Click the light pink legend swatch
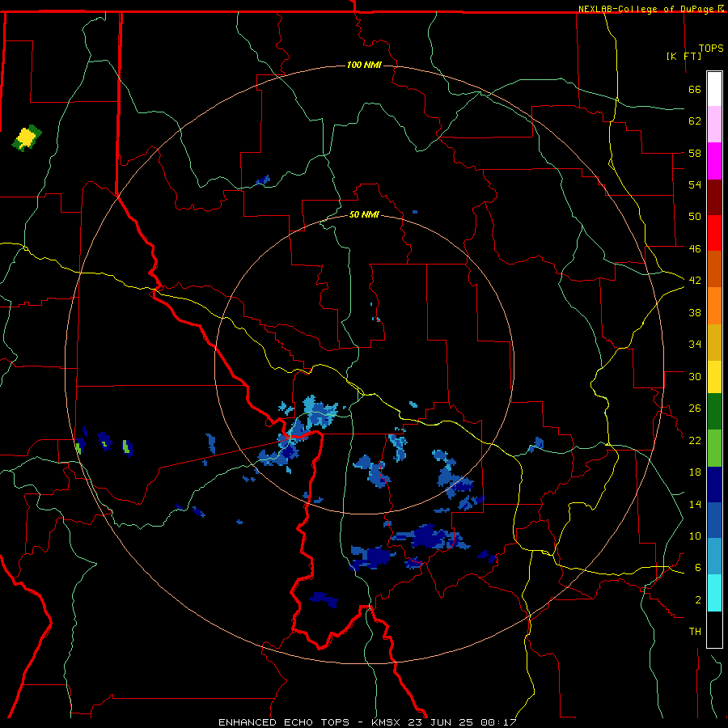The height and width of the screenshot is (728, 728). tap(714, 125)
